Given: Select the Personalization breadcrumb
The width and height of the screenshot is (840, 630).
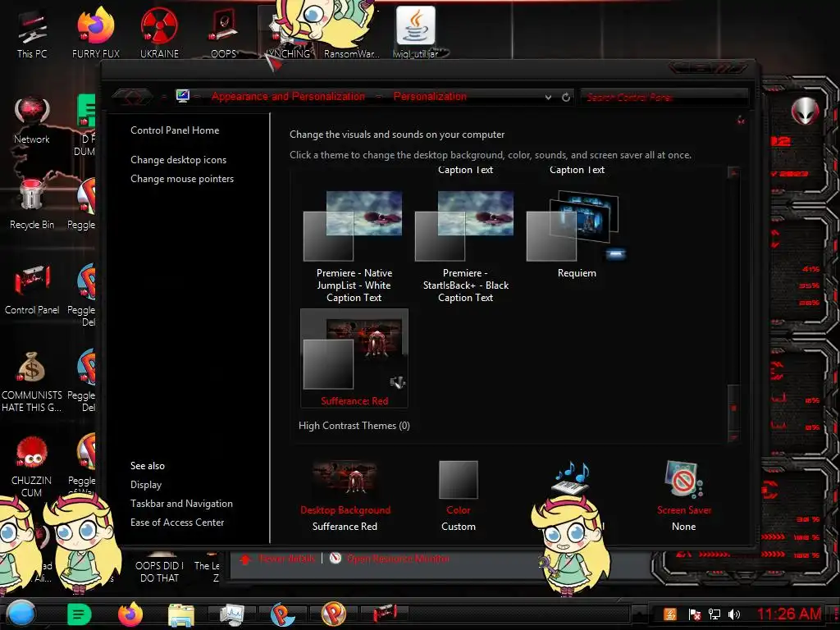Looking at the screenshot, I should tap(430, 97).
